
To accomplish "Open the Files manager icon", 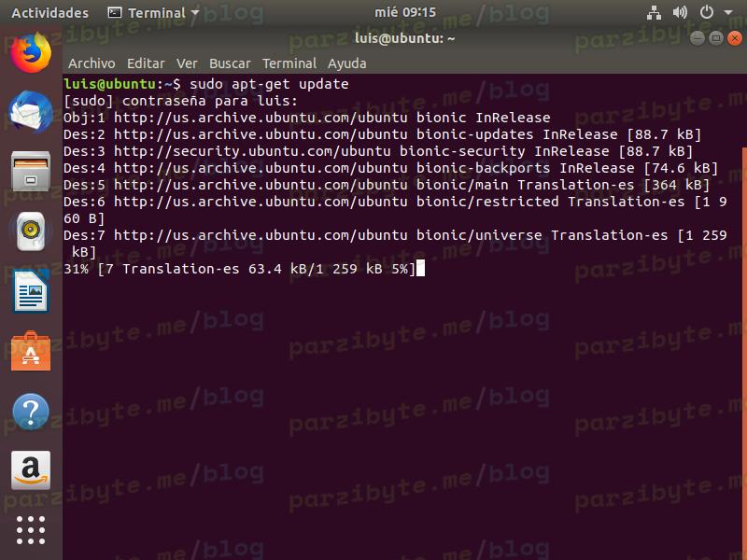I will (31, 171).
